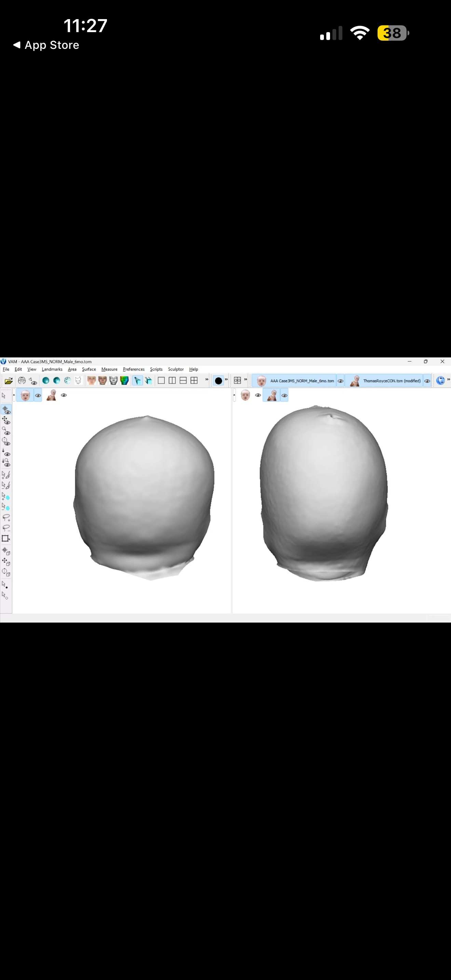This screenshot has height=980, width=451.
Task: Toggle baby-face surface visibility in right pane
Action: 258,395
